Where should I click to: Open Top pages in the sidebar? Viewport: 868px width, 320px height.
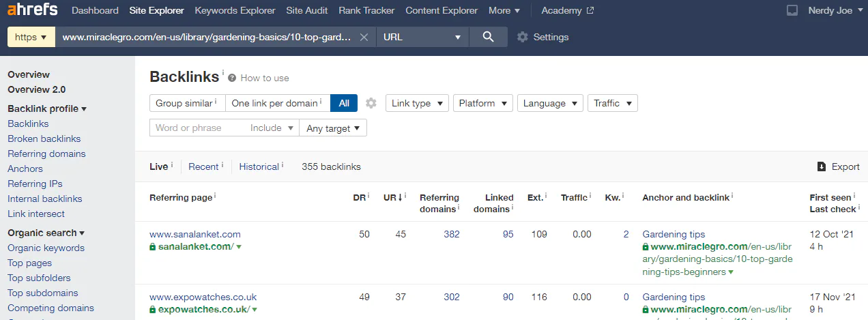tap(29, 263)
